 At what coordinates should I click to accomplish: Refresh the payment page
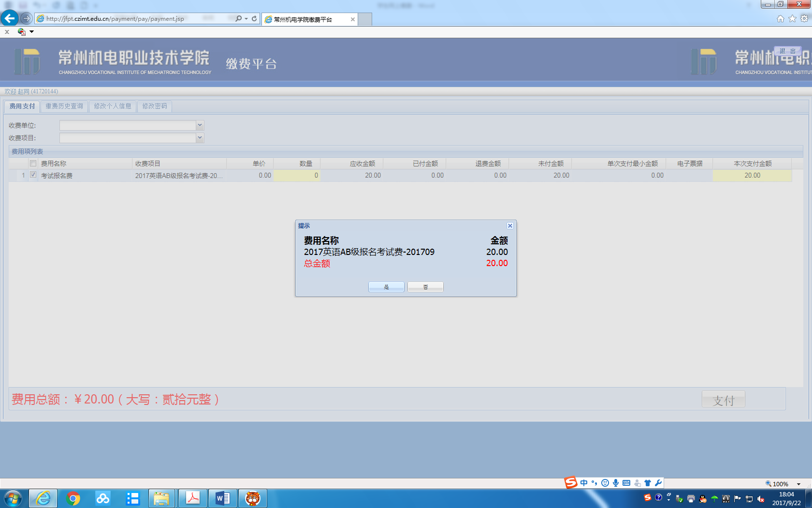254,18
